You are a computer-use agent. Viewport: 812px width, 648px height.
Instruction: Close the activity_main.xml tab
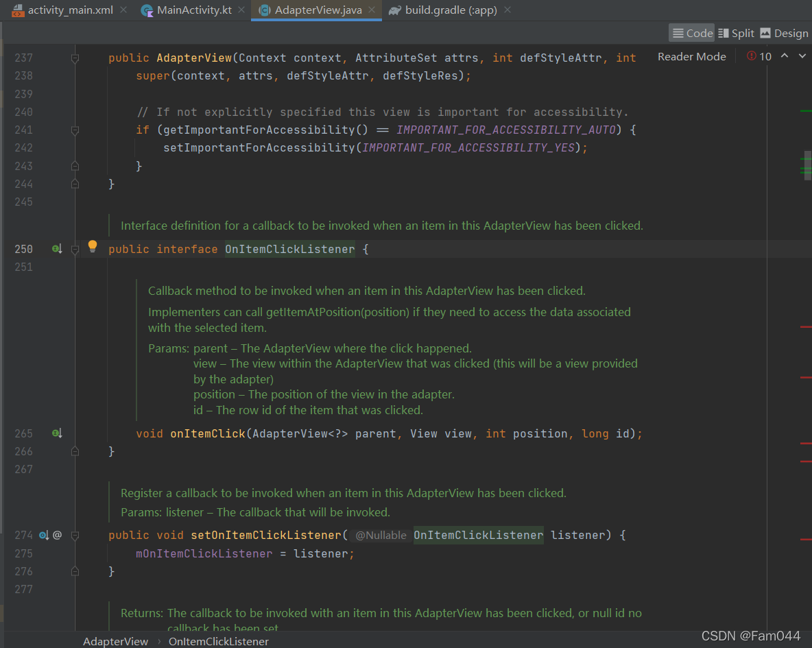click(x=123, y=10)
